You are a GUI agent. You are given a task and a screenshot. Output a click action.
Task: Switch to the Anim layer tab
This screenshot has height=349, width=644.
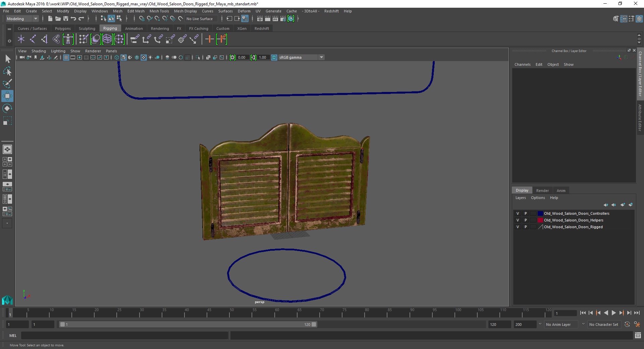click(561, 190)
